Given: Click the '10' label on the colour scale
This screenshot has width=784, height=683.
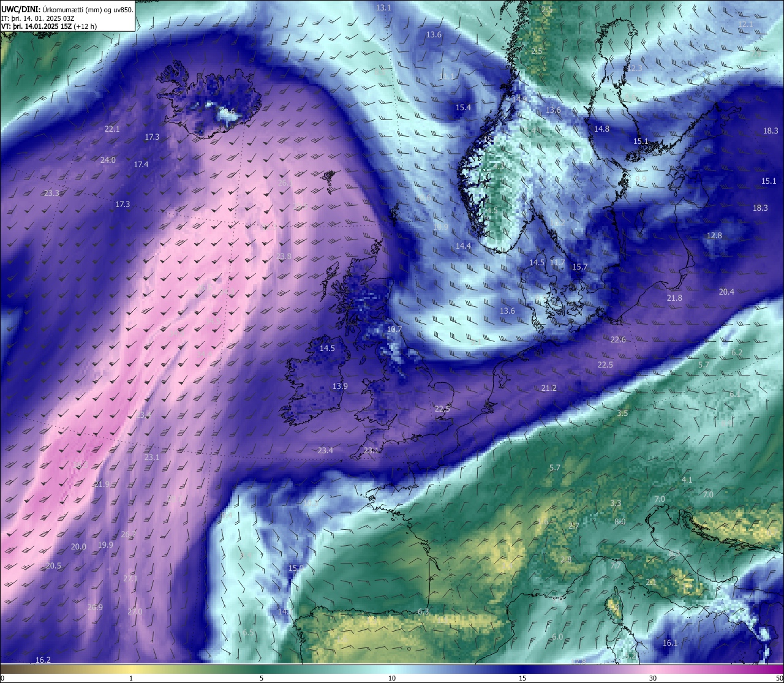Looking at the screenshot, I should coord(392,678).
